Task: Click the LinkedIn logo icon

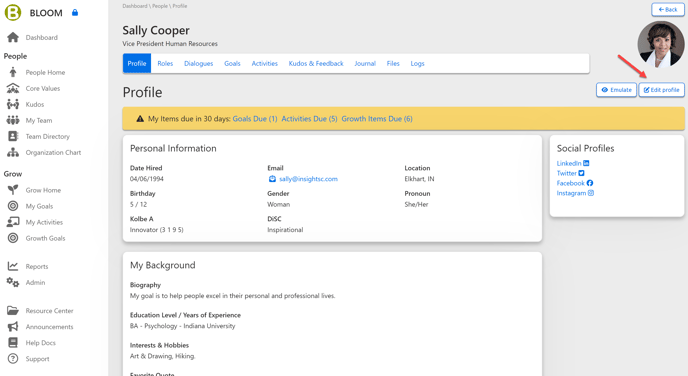Action: click(x=586, y=163)
